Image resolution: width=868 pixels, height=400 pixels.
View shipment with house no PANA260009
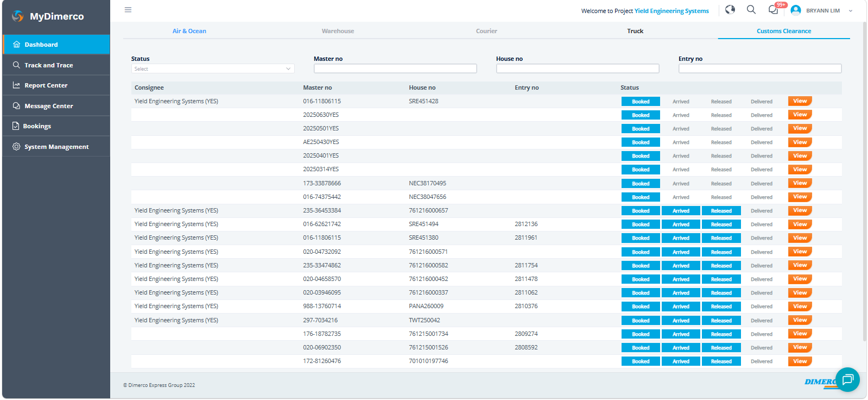click(x=800, y=307)
